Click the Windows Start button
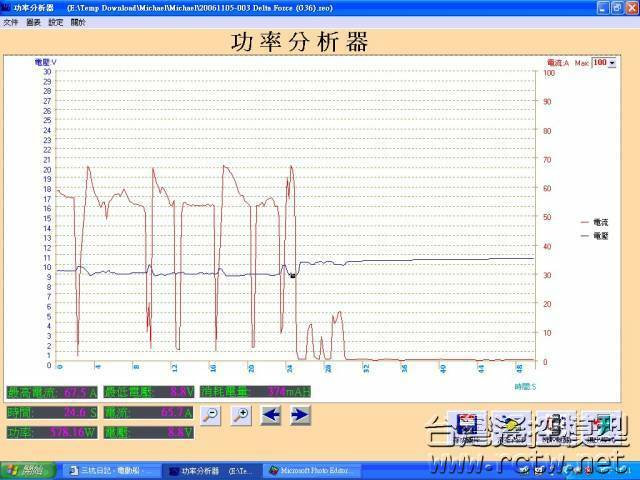640x480 pixels. [28, 470]
